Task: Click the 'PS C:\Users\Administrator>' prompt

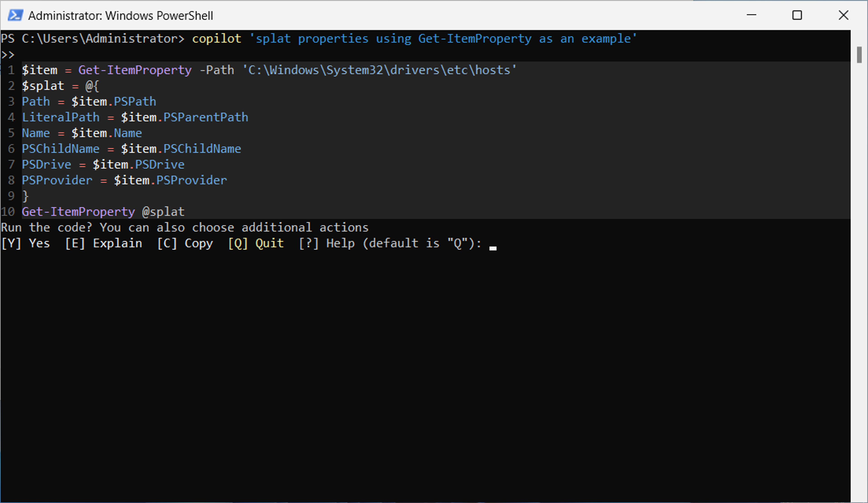Action: 93,39
